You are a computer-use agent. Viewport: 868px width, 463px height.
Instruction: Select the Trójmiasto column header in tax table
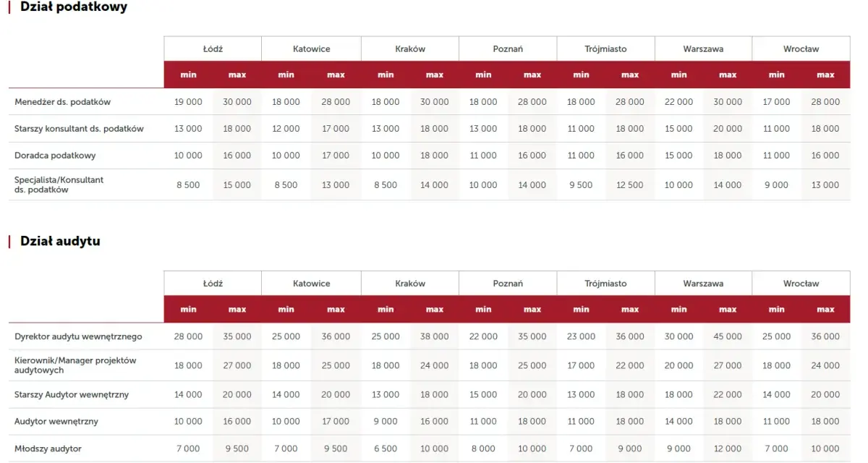pos(605,49)
